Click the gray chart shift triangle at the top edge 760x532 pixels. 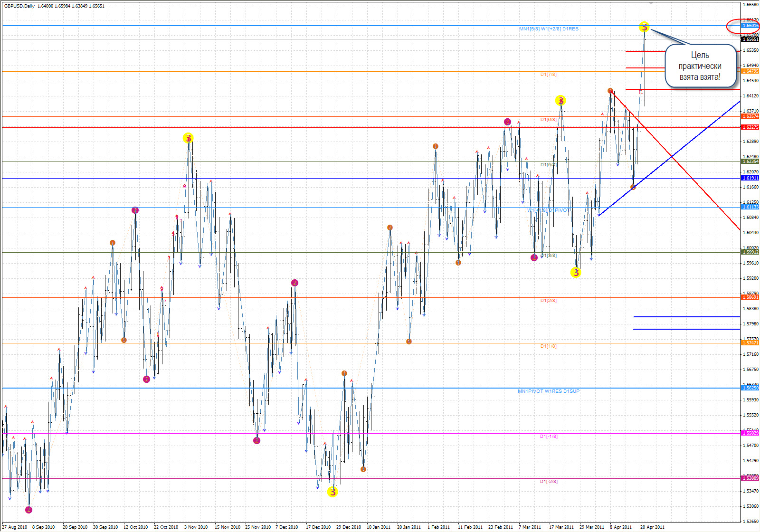[x=652, y=2]
